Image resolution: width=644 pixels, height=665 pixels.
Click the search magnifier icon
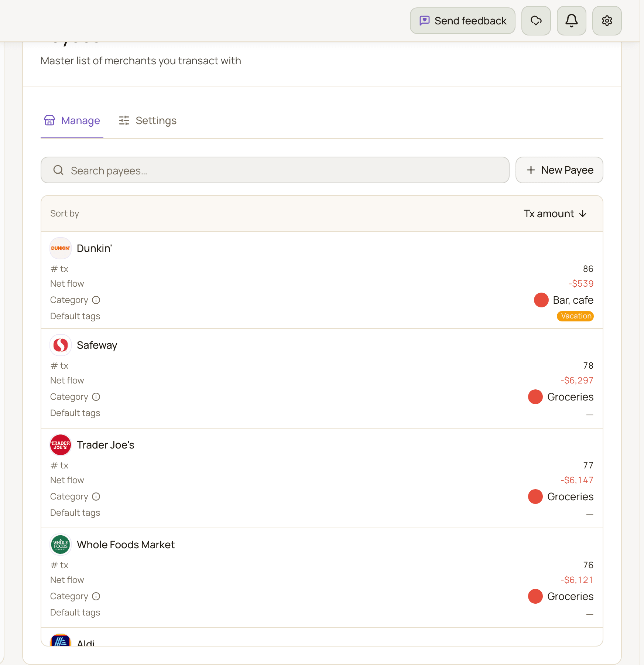58,170
